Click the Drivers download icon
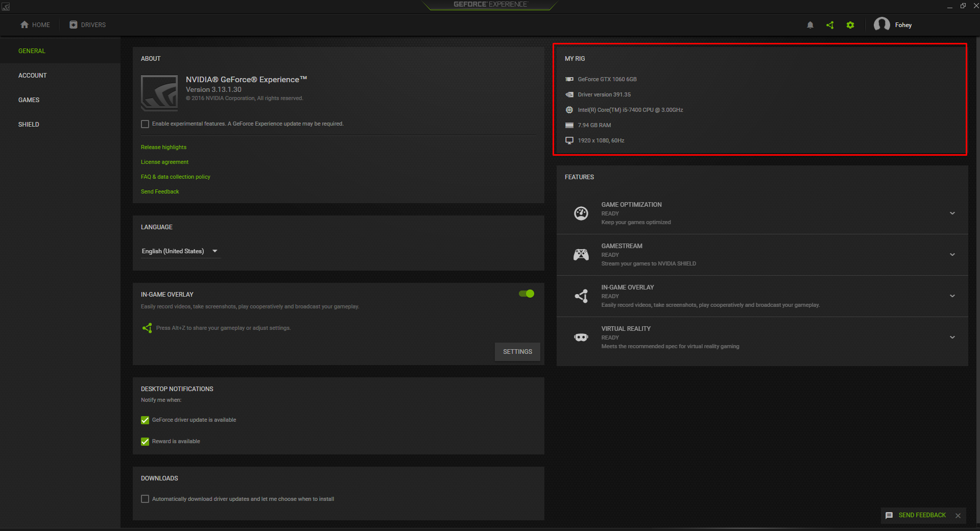The image size is (980, 531). point(74,25)
